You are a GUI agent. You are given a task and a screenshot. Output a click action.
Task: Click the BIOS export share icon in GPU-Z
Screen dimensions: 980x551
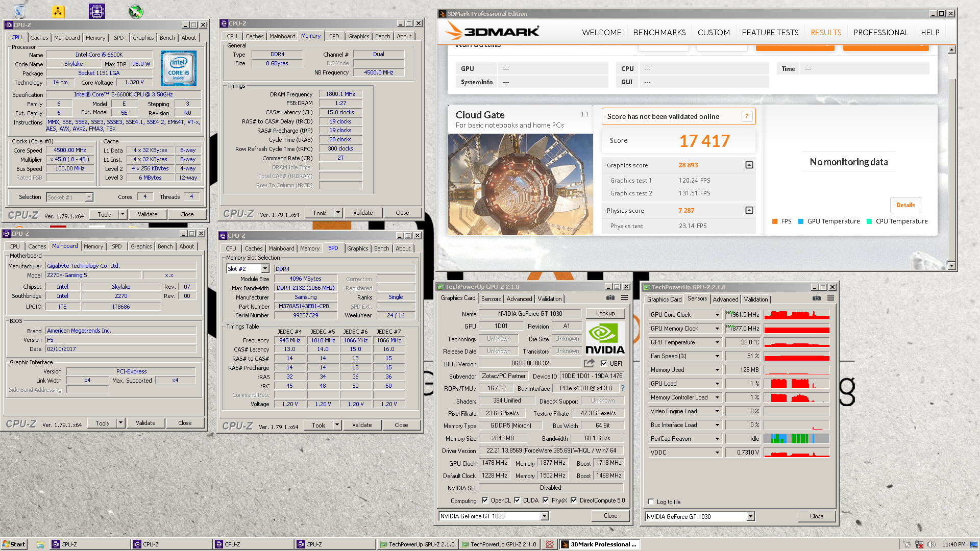589,363
